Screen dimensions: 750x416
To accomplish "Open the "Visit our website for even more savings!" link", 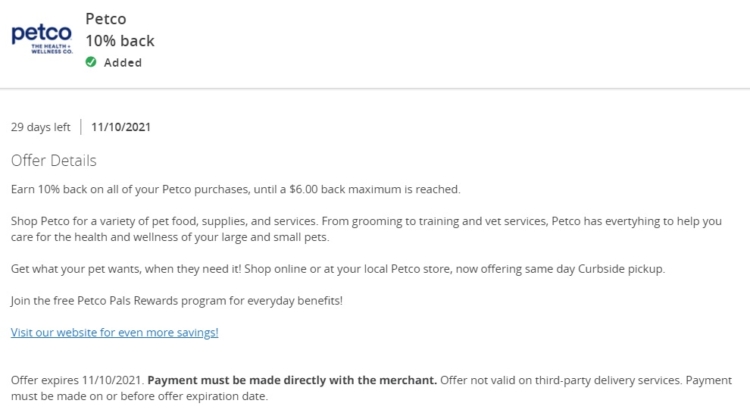I will (115, 332).
